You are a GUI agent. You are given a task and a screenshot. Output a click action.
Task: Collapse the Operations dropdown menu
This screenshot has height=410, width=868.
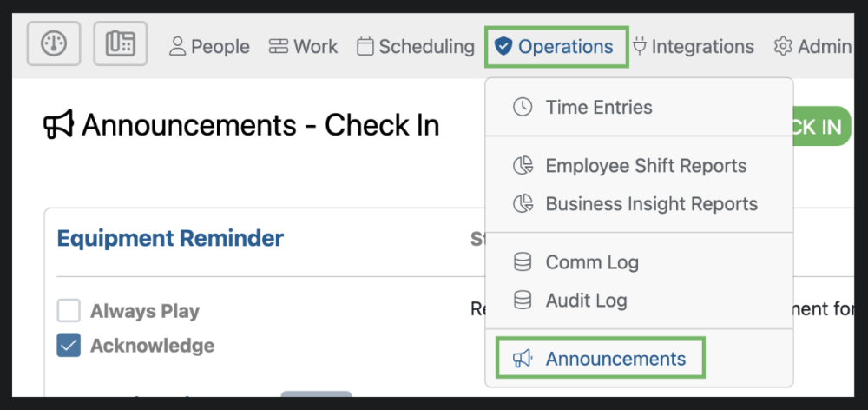pos(556,47)
